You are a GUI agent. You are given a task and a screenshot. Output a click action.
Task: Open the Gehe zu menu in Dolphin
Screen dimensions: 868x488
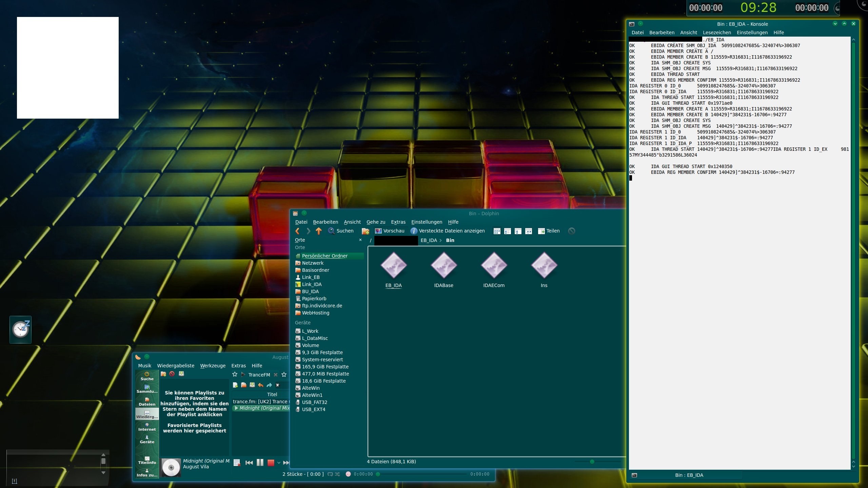pos(376,222)
